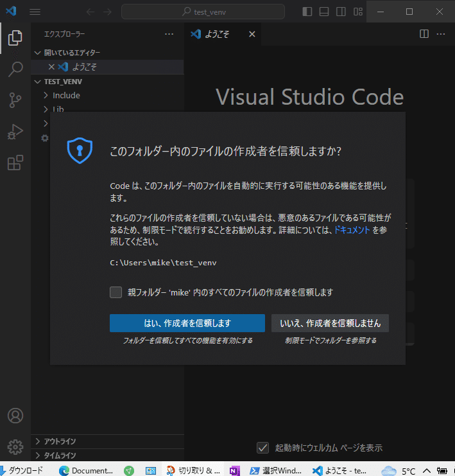The image size is (455, 476).
Task: Open the OneNote taskbar icon
Action: tap(234, 470)
